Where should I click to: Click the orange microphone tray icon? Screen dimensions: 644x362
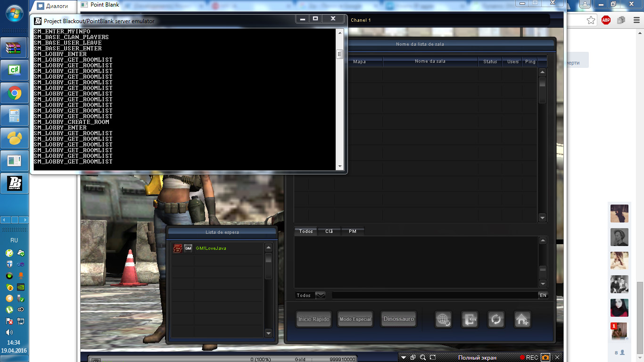(x=20, y=276)
